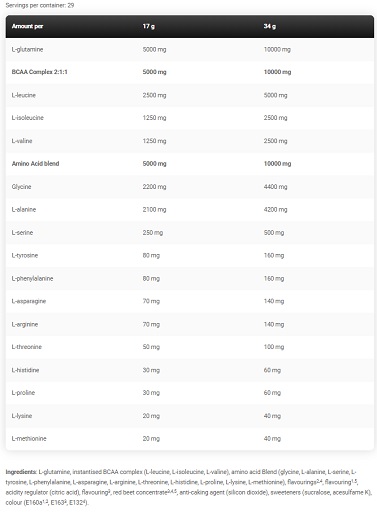Click the L-phenylalanine row label
This screenshot has height=512, width=377.
32,278
